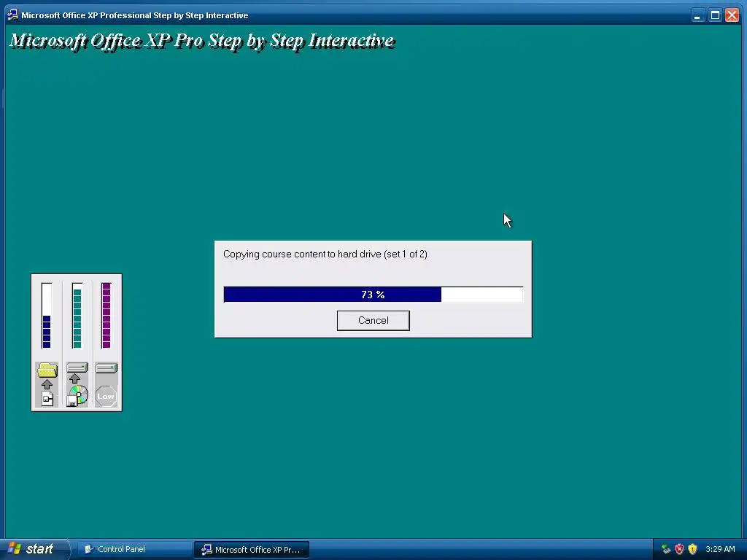This screenshot has width=747, height=560.
Task: Click the up arrow between file and folder
Action: 47,384
